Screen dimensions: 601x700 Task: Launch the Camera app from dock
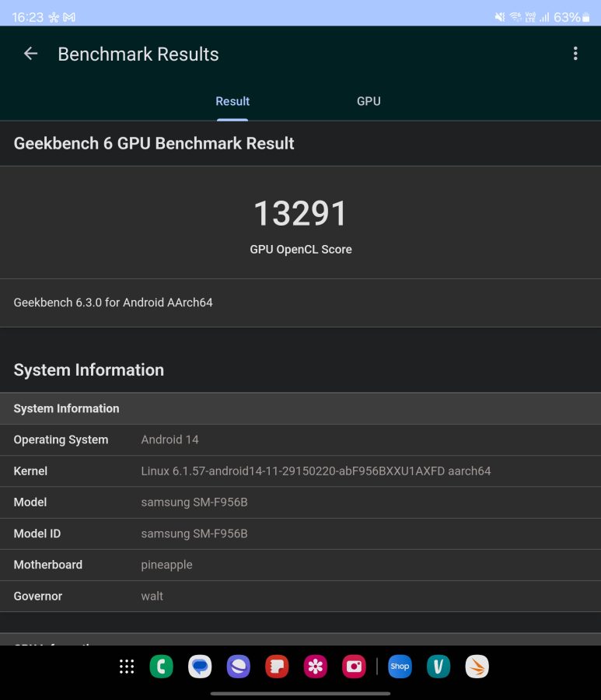click(354, 667)
